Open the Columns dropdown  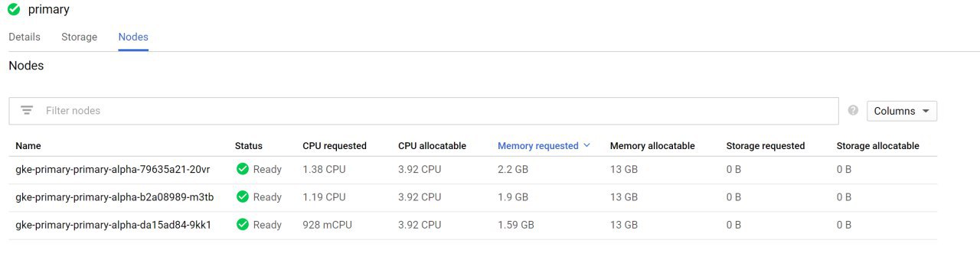[902, 111]
